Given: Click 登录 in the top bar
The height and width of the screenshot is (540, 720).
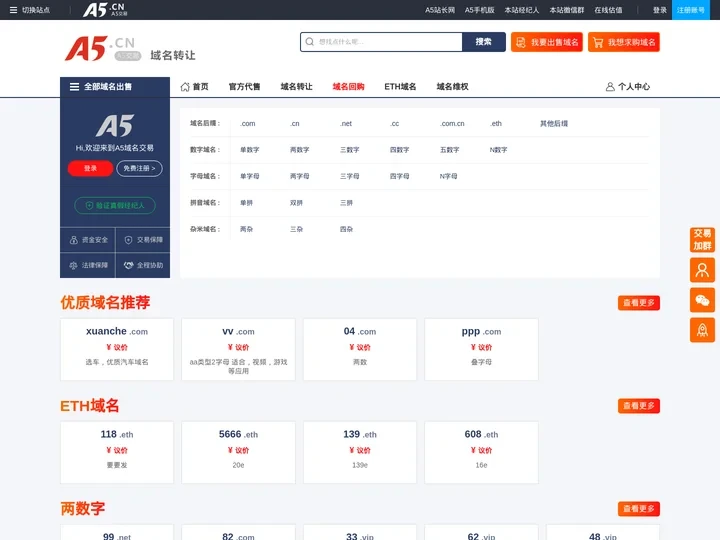Looking at the screenshot, I should [x=659, y=10].
